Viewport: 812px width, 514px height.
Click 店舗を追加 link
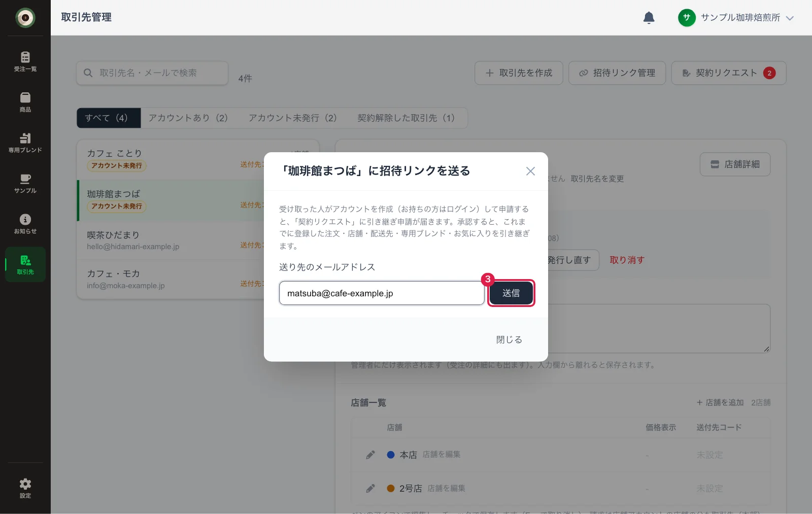click(x=720, y=402)
